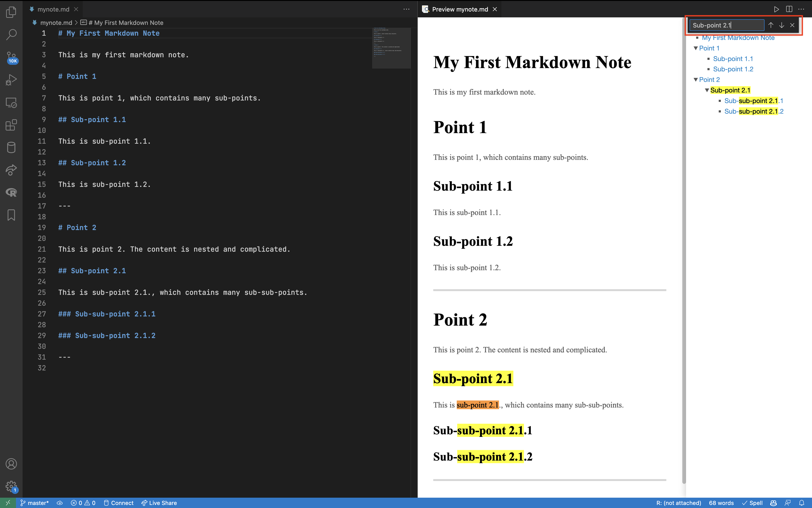The image size is (812, 508).
Task: Open the Remote Explorer view
Action: pos(11,103)
